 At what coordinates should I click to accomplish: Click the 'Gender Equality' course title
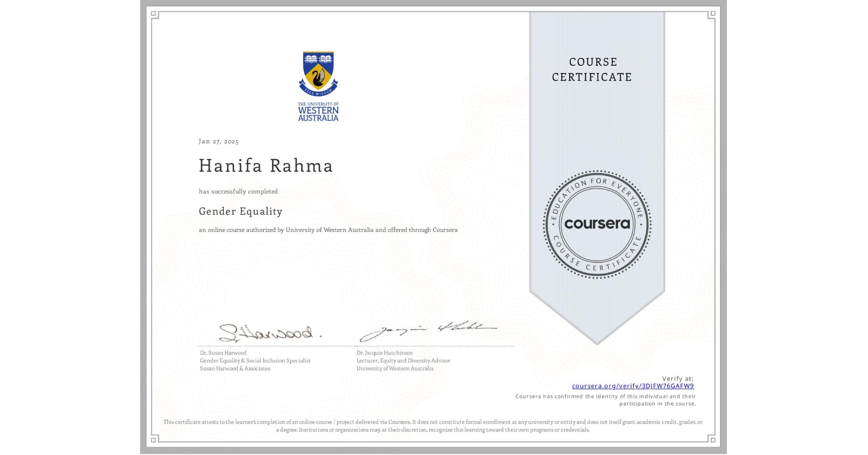[x=240, y=212]
